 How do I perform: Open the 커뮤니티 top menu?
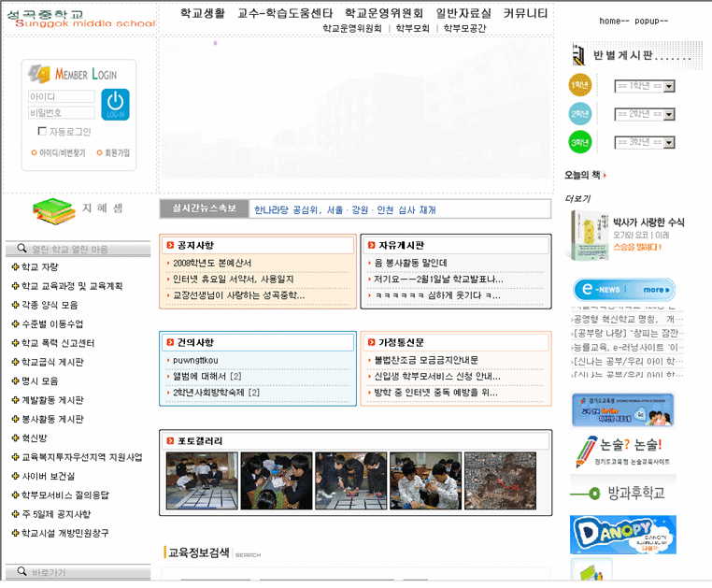[526, 13]
